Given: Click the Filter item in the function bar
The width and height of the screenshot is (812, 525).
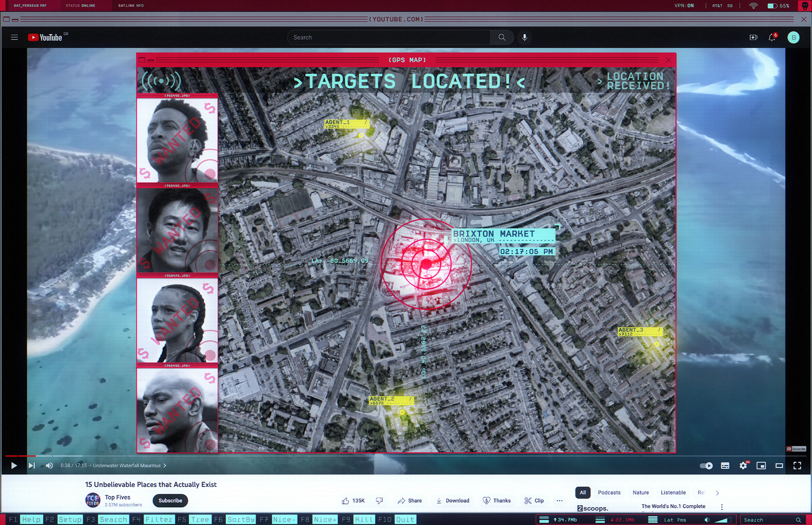Looking at the screenshot, I should [x=159, y=520].
